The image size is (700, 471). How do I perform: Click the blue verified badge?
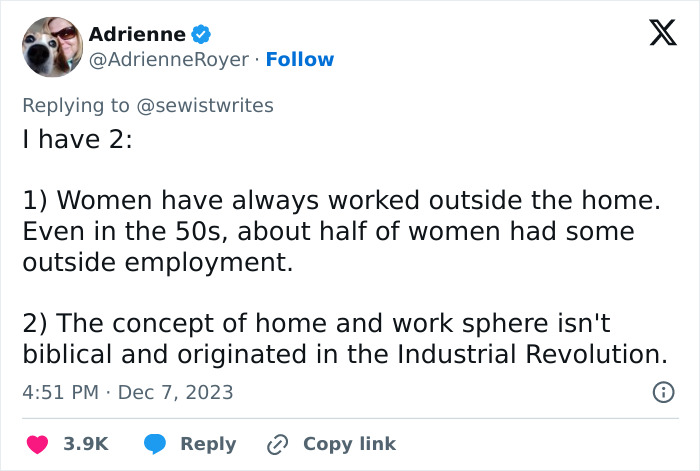coord(201,34)
